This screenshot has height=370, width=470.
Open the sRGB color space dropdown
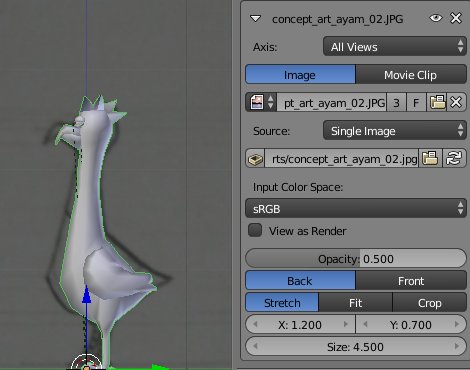pos(356,208)
